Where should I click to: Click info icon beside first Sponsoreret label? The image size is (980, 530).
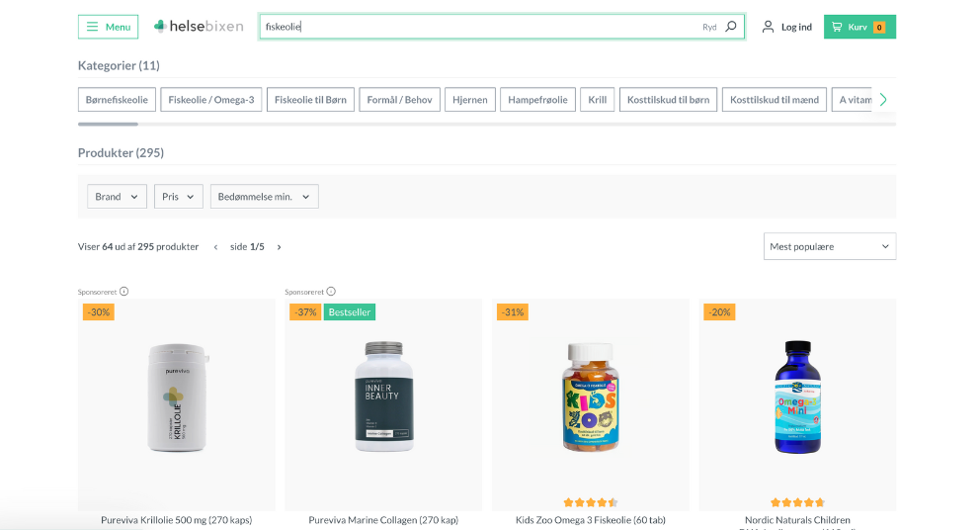click(124, 292)
